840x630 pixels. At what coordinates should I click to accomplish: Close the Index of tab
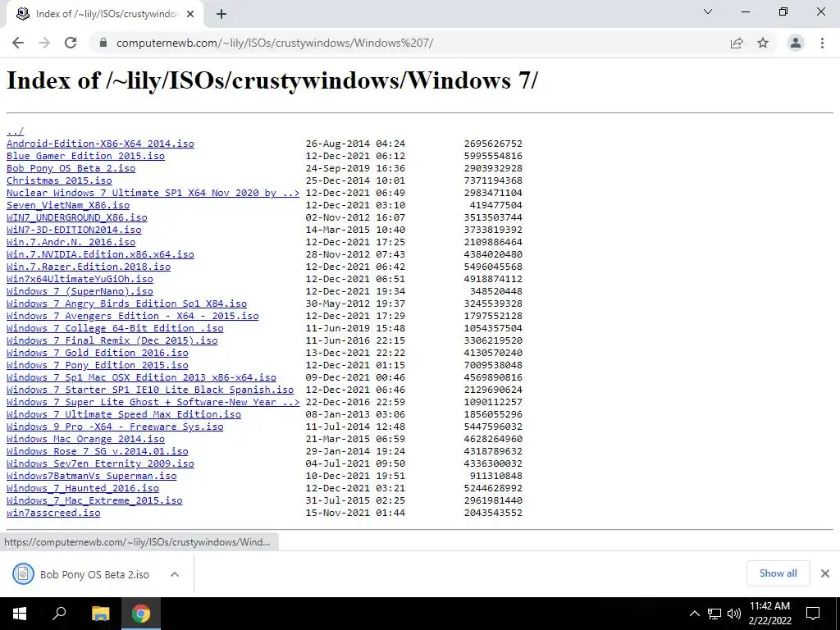[190, 15]
